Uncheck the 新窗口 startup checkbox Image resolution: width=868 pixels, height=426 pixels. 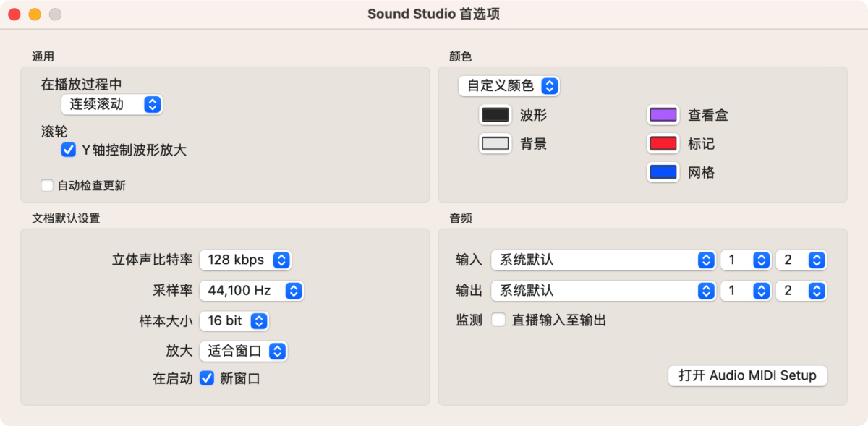207,378
